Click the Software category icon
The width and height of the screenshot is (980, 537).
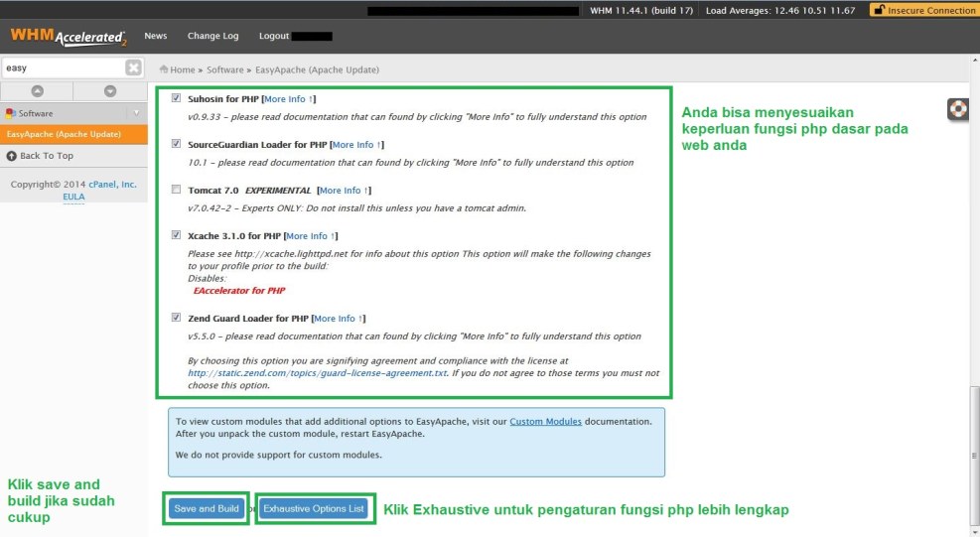(x=11, y=114)
